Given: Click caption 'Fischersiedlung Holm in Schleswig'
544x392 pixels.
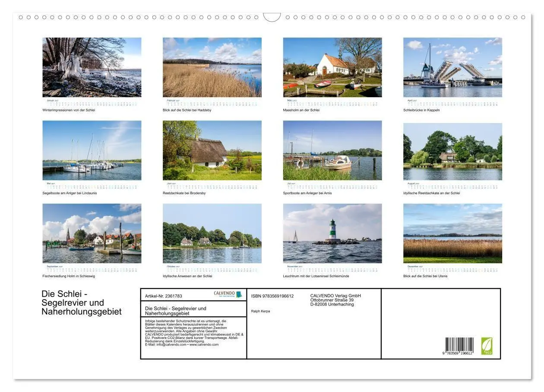Looking at the screenshot, I should pos(69,276).
